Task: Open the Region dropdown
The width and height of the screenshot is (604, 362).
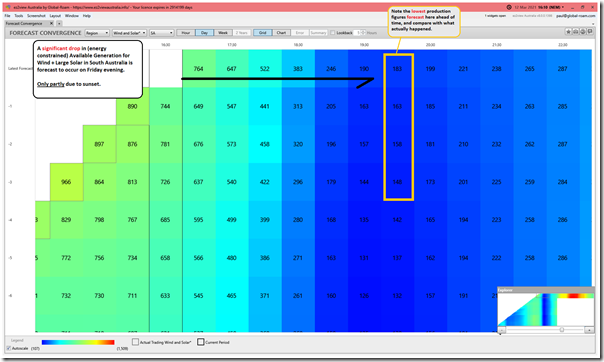Action: [x=97, y=33]
